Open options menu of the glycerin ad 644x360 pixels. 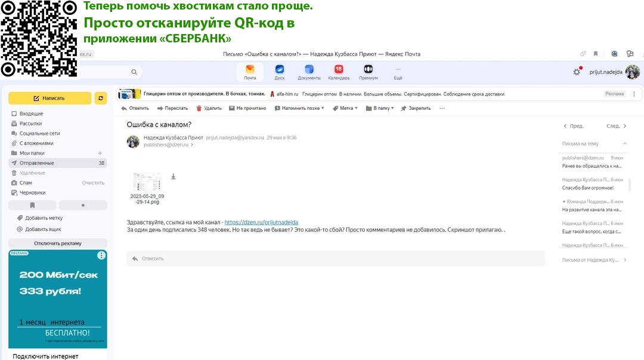[x=634, y=94]
